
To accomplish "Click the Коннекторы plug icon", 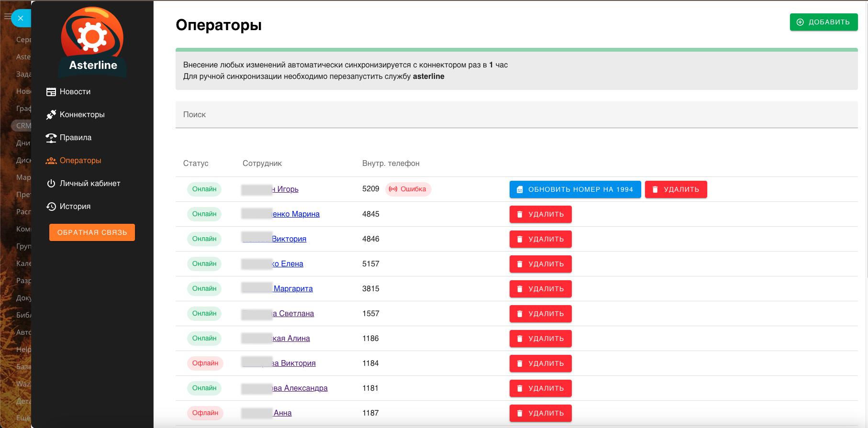I will click(x=51, y=115).
